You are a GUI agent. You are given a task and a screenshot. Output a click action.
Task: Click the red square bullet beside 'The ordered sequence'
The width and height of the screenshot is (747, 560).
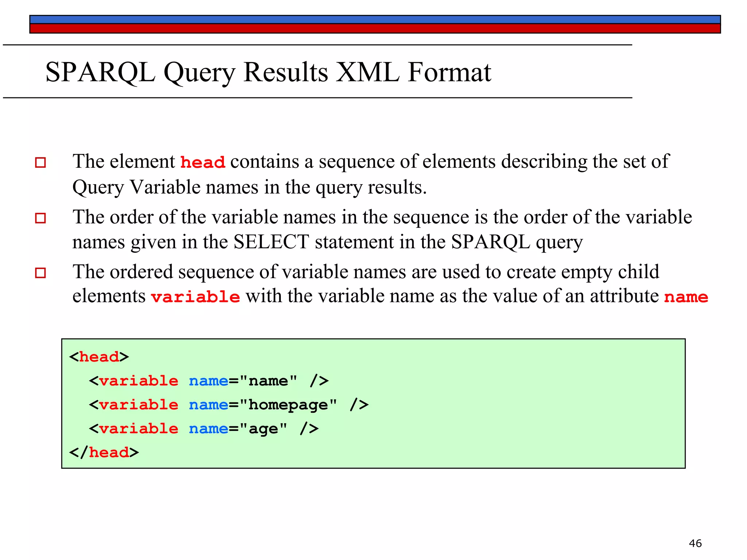pyautogui.click(x=40, y=273)
